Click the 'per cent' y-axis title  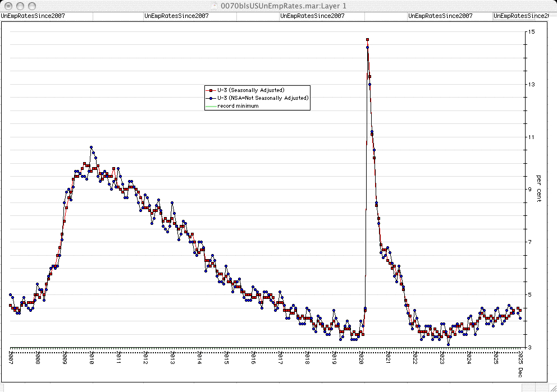pyautogui.click(x=539, y=188)
